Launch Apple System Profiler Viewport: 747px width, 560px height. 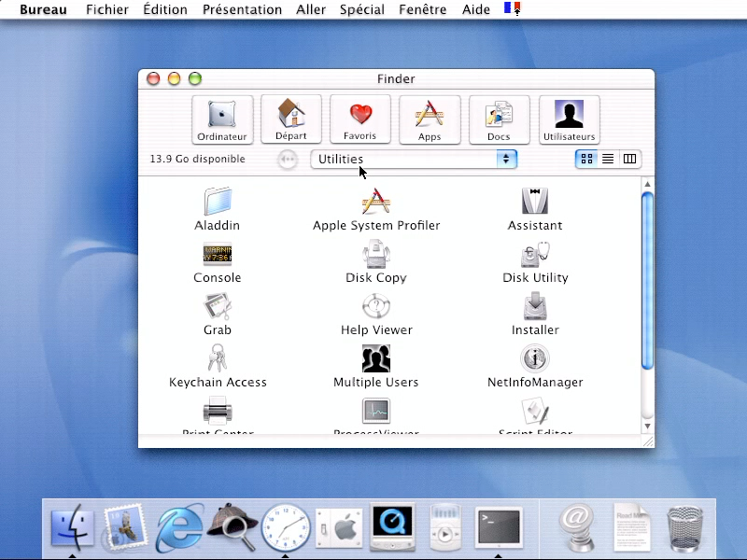click(376, 202)
